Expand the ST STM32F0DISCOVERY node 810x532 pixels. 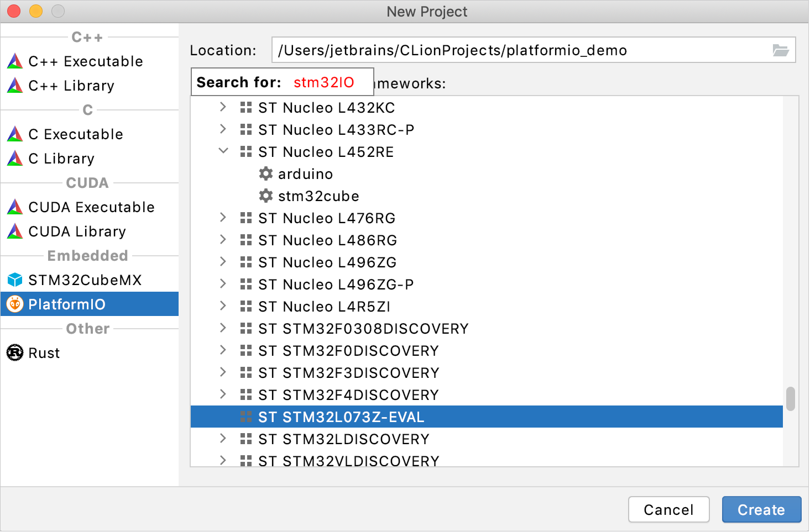click(x=223, y=350)
